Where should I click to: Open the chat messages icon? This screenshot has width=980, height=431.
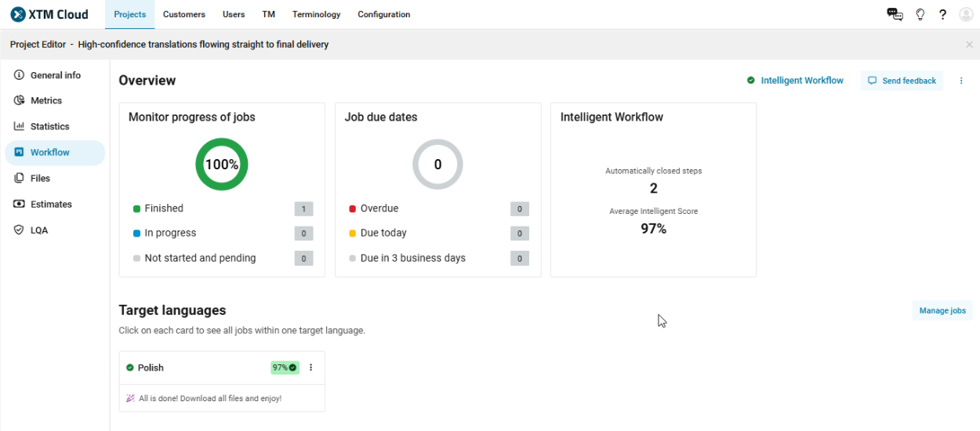tap(895, 14)
